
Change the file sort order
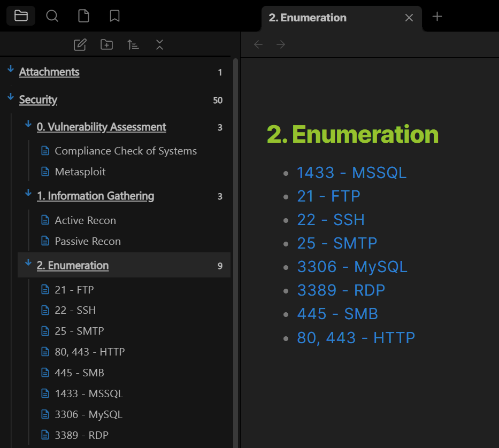tap(133, 45)
